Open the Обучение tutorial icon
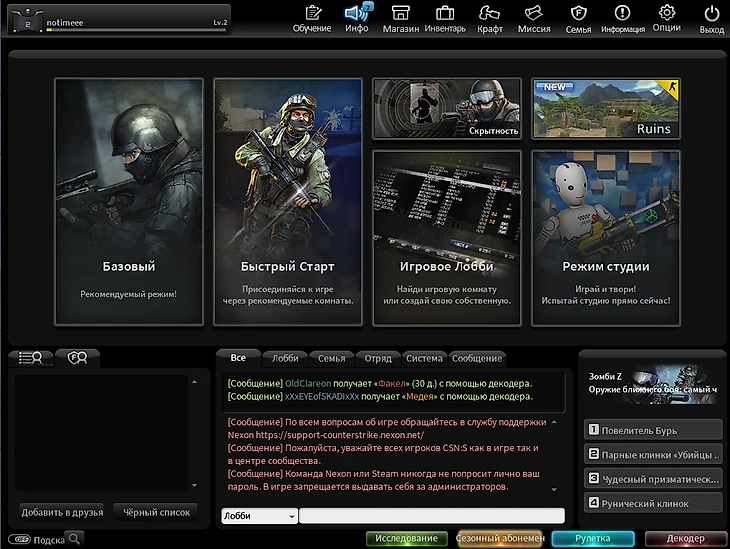Screen dimensions: 730x549 pos(312,17)
